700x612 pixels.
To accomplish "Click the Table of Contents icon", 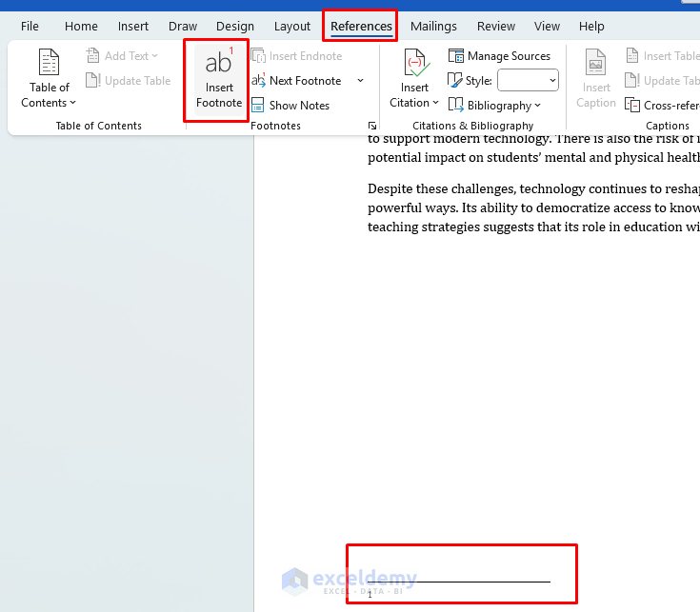I will tap(49, 62).
